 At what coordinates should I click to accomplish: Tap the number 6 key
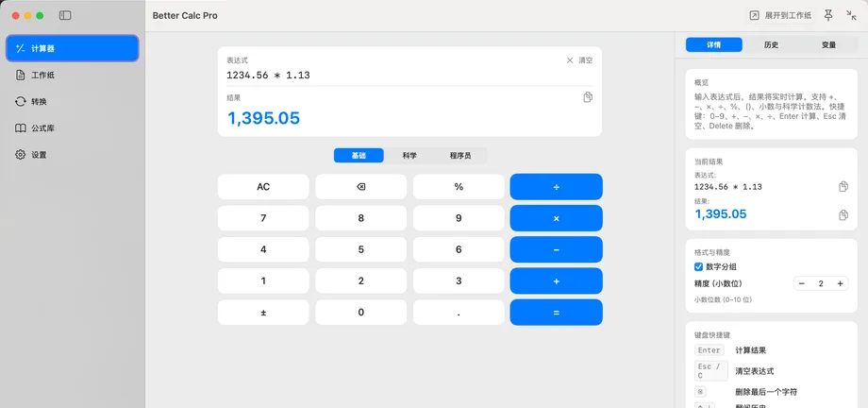click(459, 249)
